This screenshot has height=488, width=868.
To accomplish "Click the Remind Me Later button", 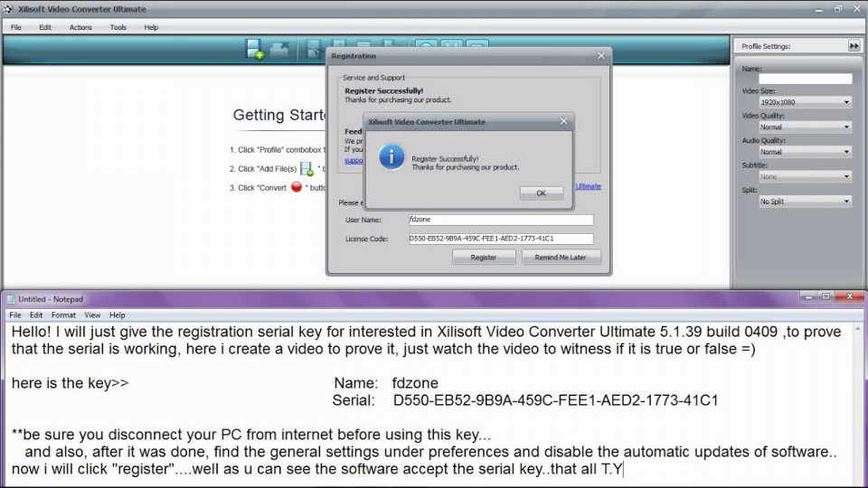I will pyautogui.click(x=561, y=258).
